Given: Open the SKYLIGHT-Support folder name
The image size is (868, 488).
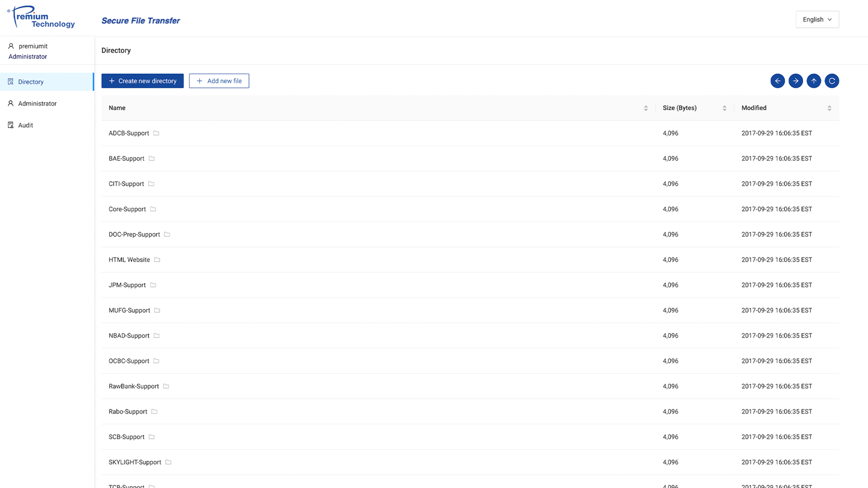Looking at the screenshot, I should point(135,463).
